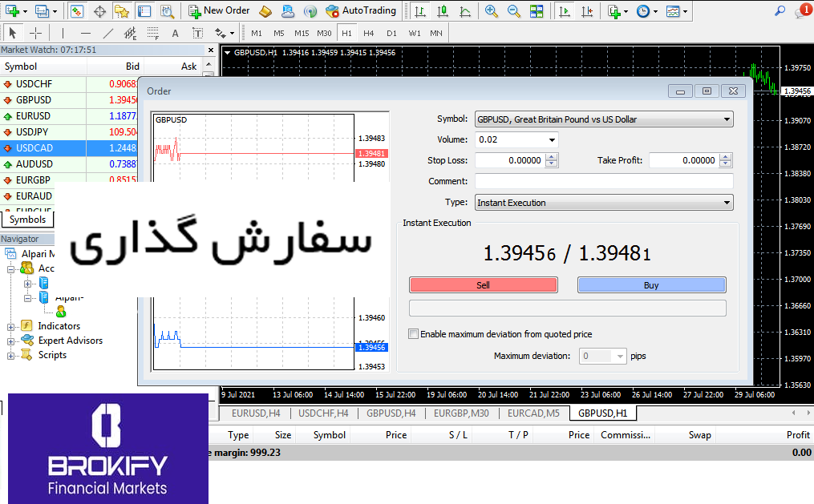Open the Volume dropdown list
Viewport: 814px width, 504px height.
[552, 139]
